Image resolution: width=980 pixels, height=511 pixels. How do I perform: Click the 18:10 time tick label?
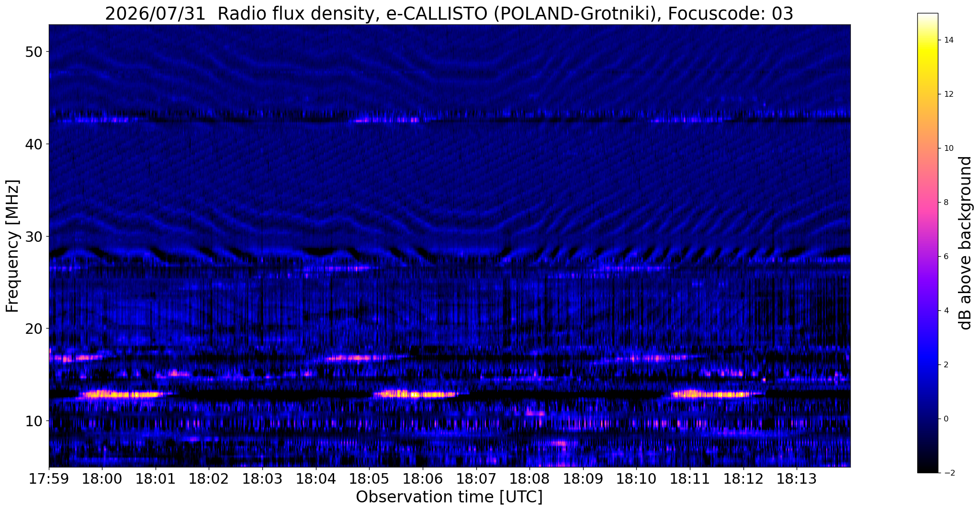pos(636,479)
